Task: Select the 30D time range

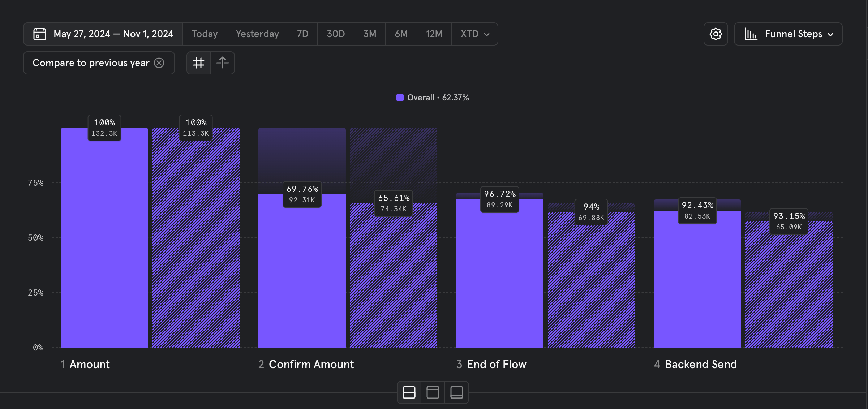Action: 336,34
